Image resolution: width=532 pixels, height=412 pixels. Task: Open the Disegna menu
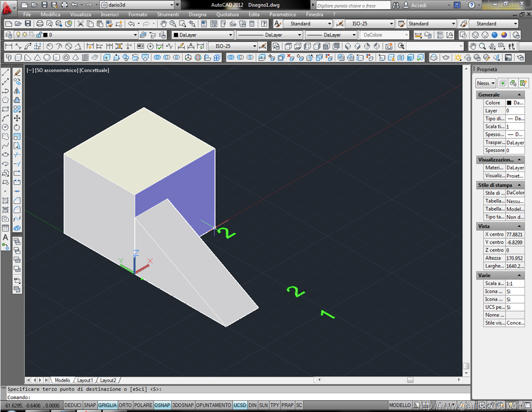click(197, 14)
